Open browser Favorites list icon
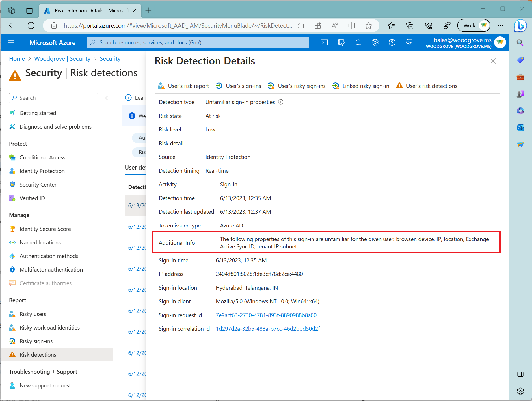 pos(391,26)
